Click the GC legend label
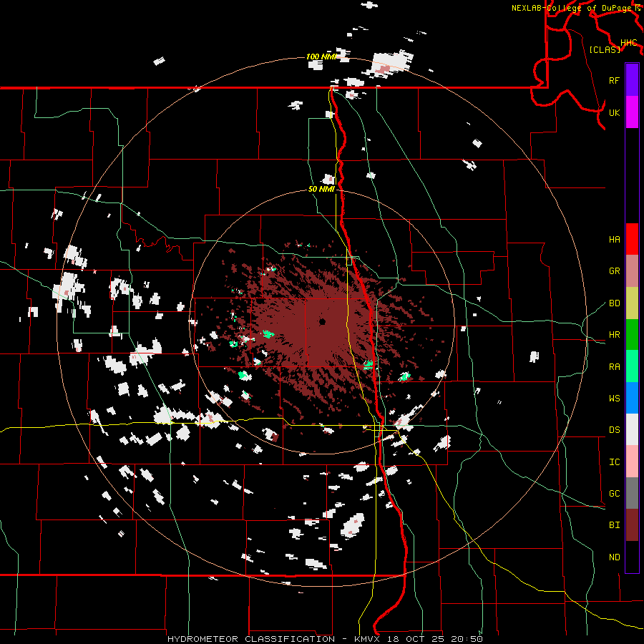Screen dimensions: 644x644 point(614,494)
